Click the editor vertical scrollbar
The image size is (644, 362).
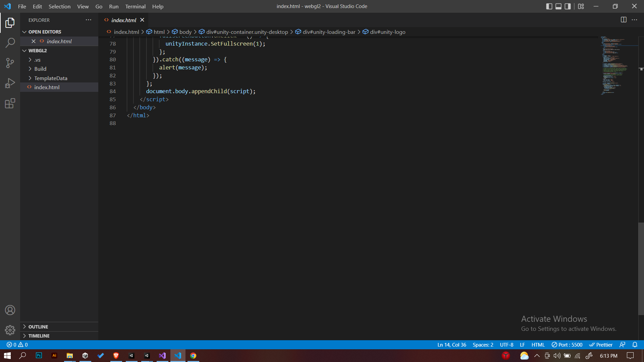(x=641, y=268)
